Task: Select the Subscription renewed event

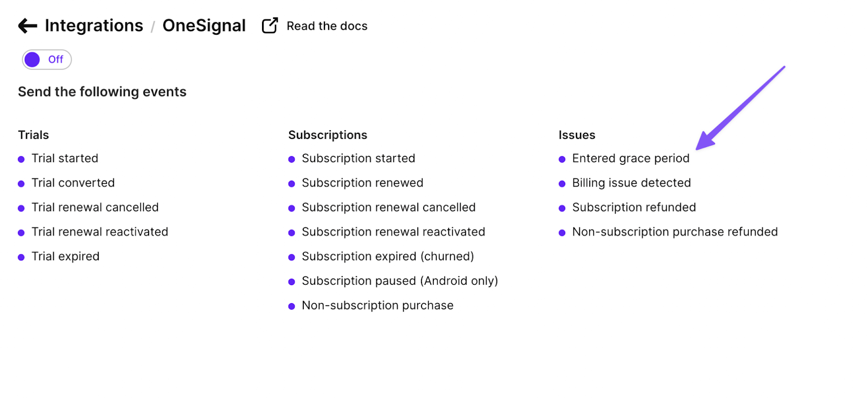Action: [x=362, y=183]
